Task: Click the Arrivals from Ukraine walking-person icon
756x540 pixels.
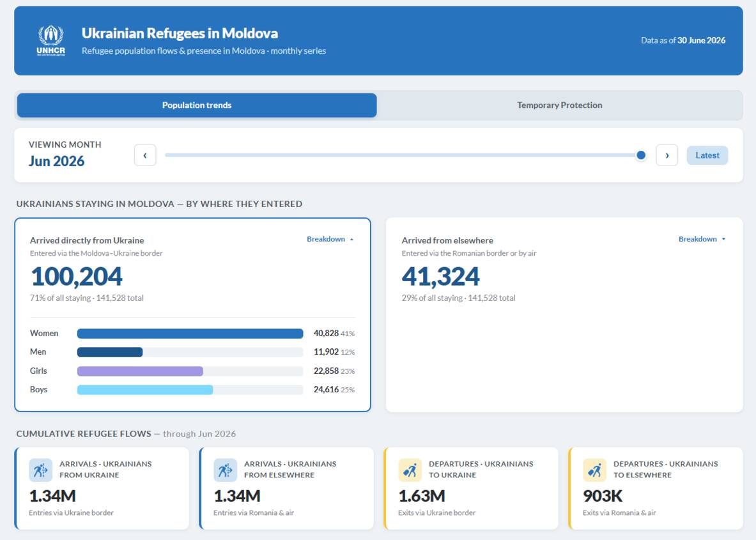Action: click(x=40, y=470)
